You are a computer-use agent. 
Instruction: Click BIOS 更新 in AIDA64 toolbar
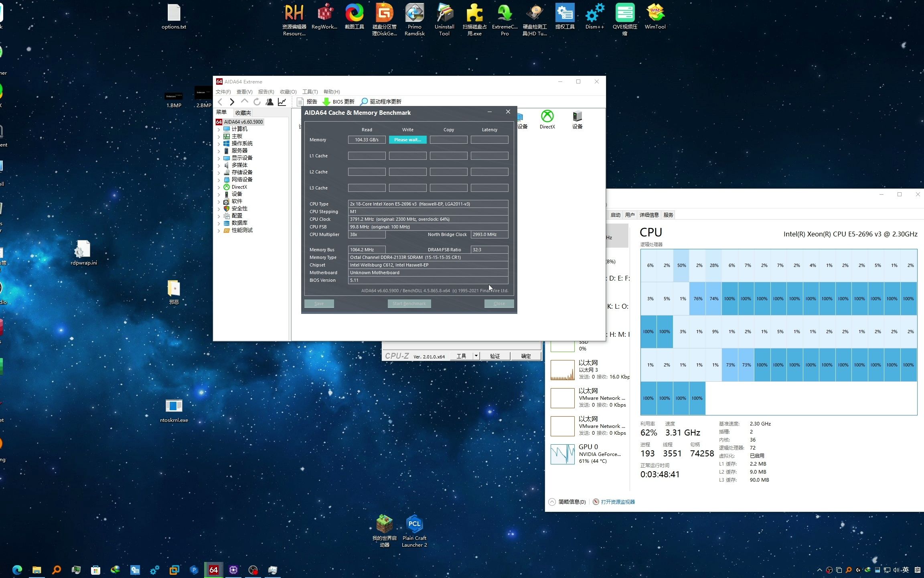(x=338, y=102)
